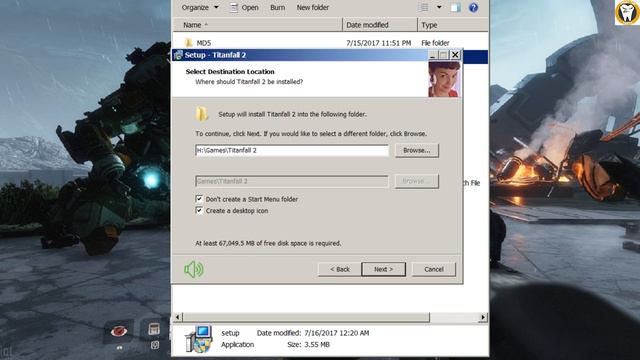Select the MD5 folder in file list
Screen dimensions: 640x360
coord(204,43)
